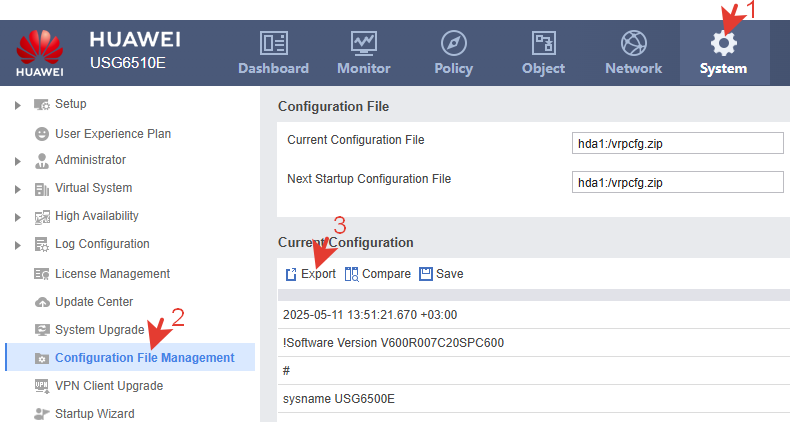Expand the Setup tree node
This screenshot has height=422, width=790.
click(18, 105)
